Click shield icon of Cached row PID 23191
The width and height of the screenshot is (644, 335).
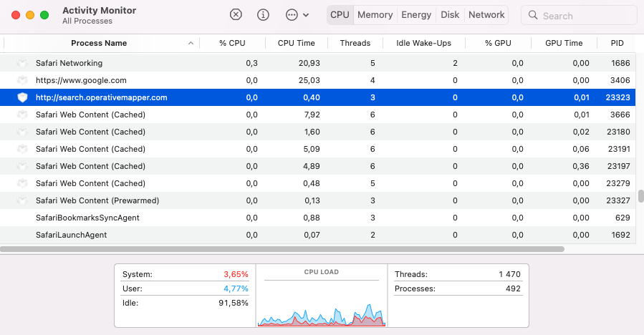coord(23,149)
